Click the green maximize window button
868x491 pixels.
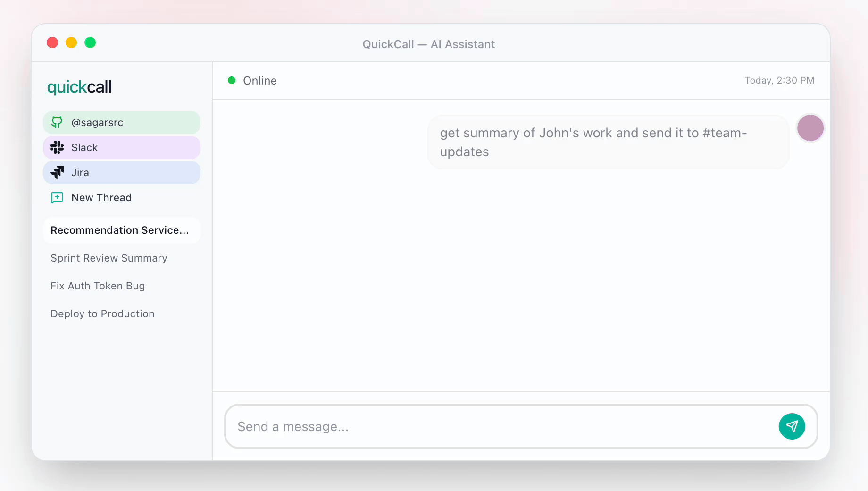pyautogui.click(x=90, y=43)
